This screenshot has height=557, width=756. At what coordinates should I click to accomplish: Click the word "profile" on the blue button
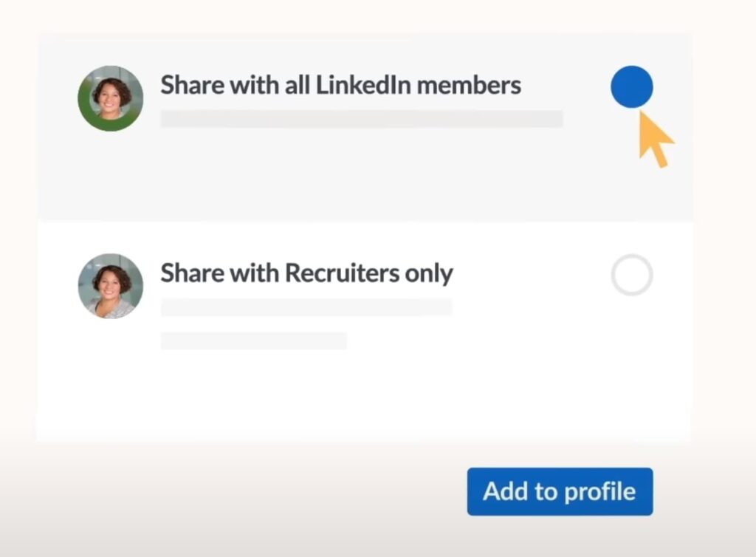599,492
